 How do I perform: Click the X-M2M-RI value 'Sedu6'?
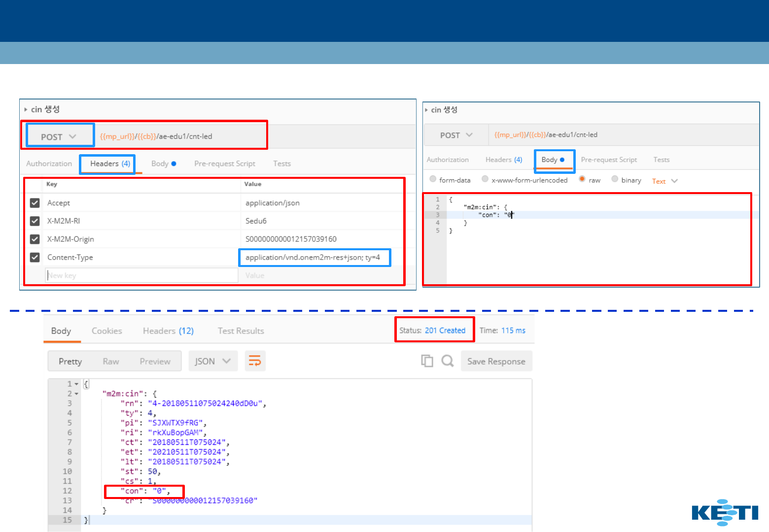click(256, 221)
